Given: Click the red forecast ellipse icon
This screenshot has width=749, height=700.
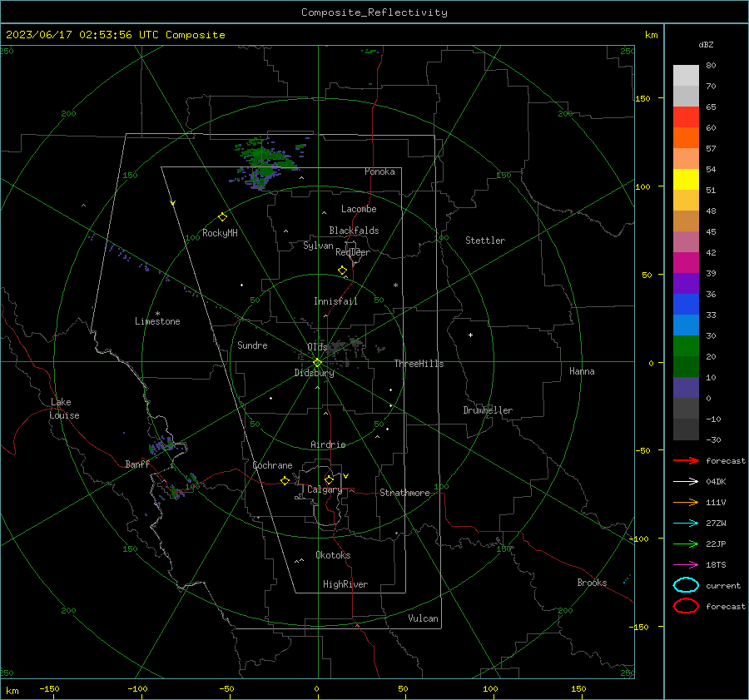Looking at the screenshot, I should pos(686,606).
